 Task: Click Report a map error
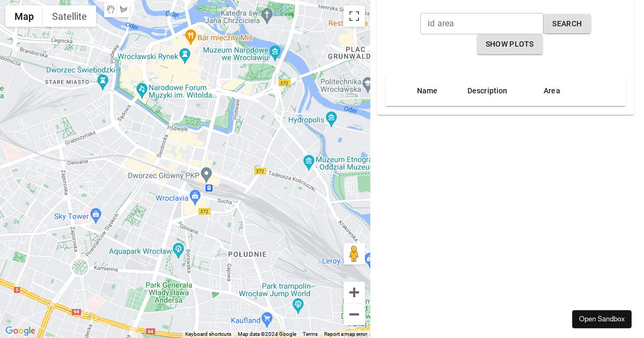click(x=345, y=334)
